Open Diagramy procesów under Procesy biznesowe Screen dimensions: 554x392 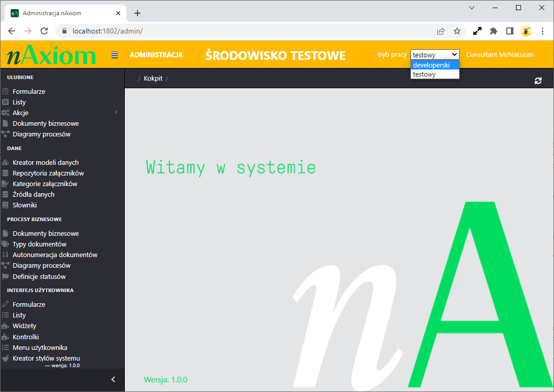(x=42, y=266)
